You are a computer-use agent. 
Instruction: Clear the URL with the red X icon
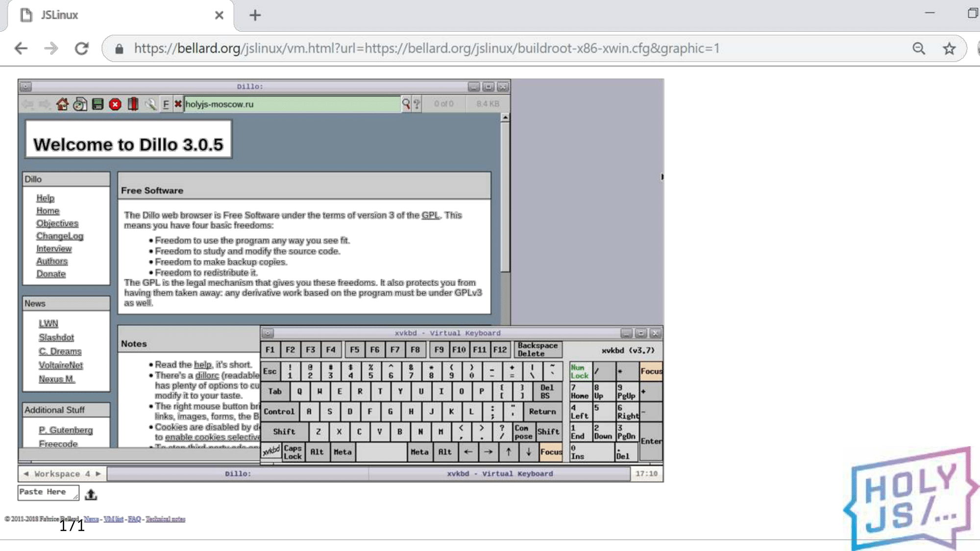coord(178,104)
